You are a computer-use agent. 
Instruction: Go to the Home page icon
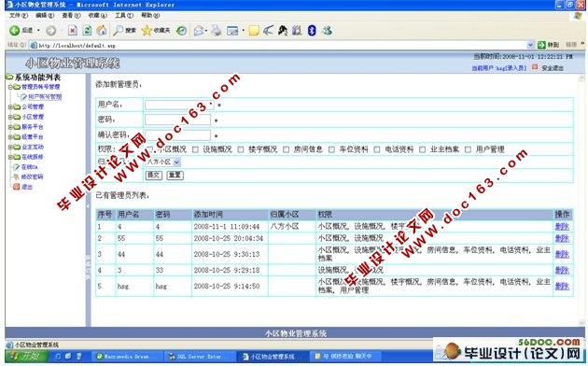[x=101, y=31]
